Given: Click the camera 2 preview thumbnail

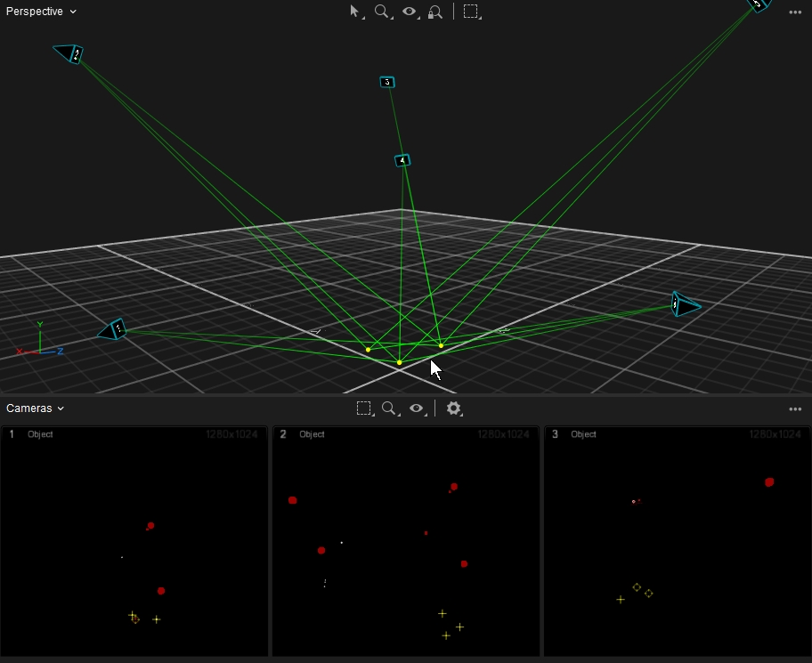Looking at the screenshot, I should [406, 543].
